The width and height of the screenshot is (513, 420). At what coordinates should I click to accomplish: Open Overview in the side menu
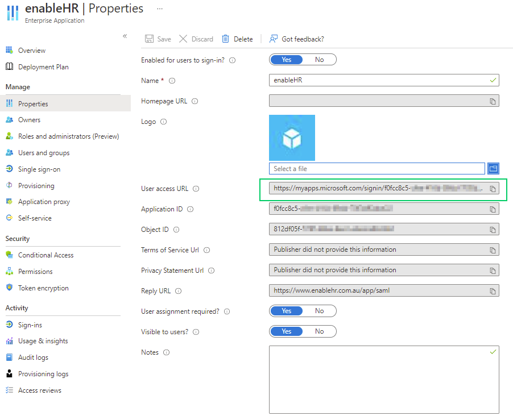pos(32,51)
